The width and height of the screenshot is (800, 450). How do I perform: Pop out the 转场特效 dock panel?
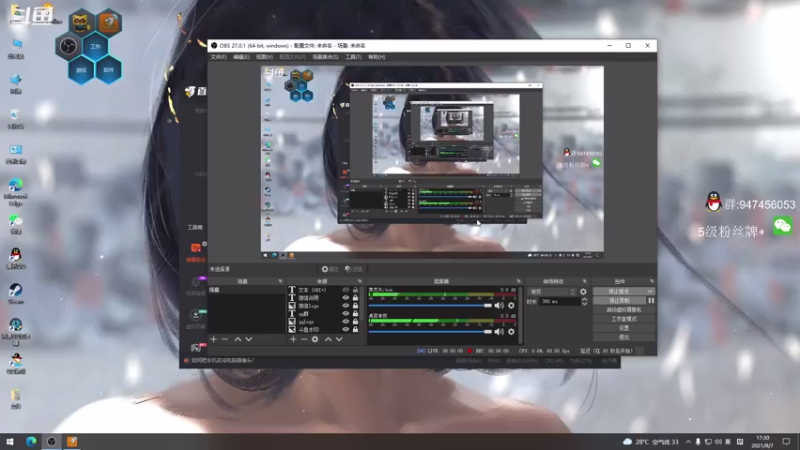585,281
